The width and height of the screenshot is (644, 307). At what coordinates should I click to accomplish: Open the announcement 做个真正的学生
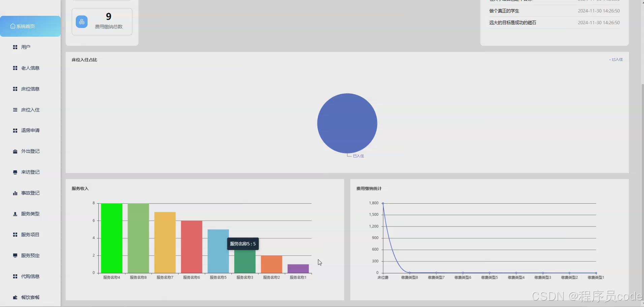click(x=504, y=11)
